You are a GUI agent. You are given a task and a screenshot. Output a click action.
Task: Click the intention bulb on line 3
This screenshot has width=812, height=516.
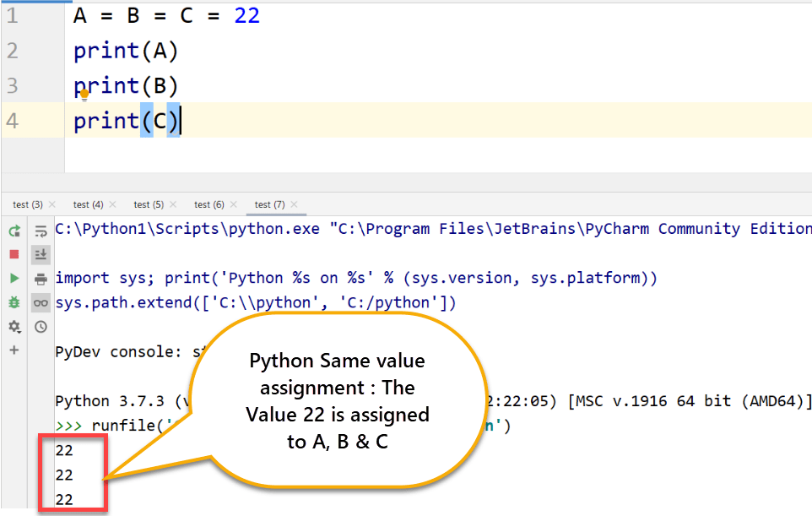coord(84,94)
